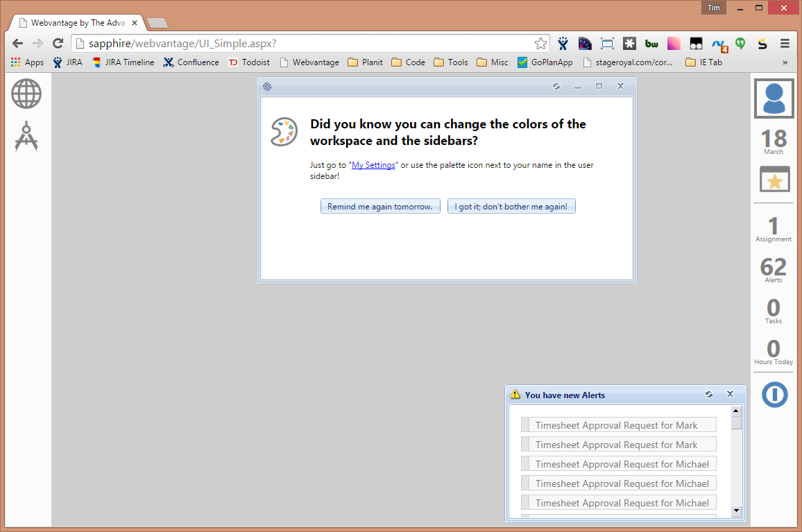Open the blue wave extension with badge 4
This screenshot has height=532, width=802.
719,46
